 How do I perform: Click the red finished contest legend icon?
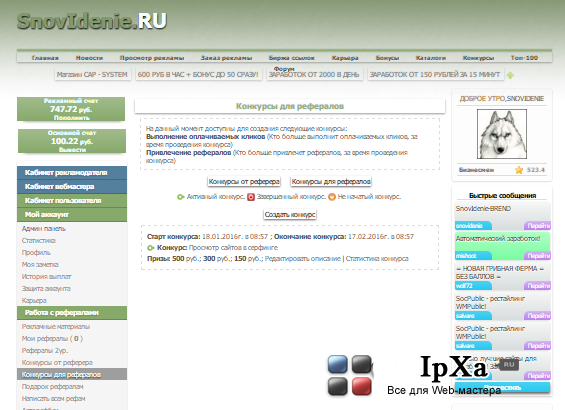pos(251,197)
